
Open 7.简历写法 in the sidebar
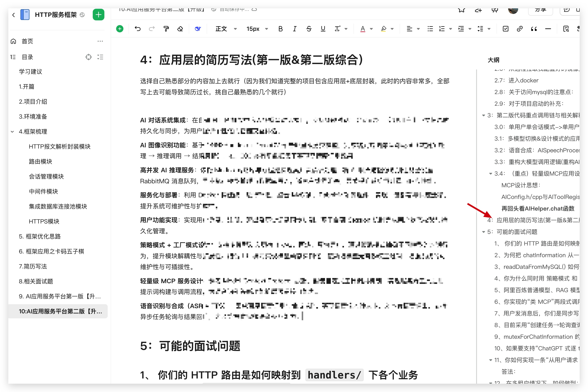(33, 266)
